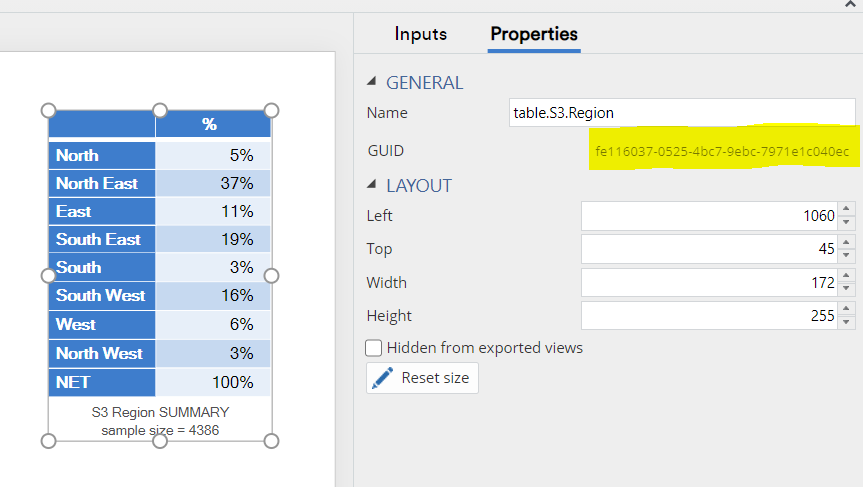Collapse the LAYOUT section
863x487 pixels.
373,186
